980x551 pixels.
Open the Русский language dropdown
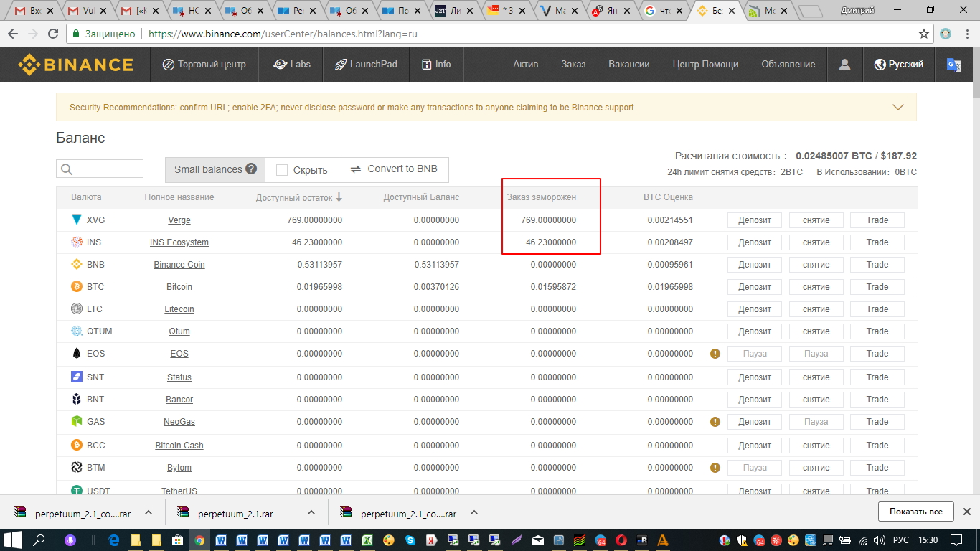[x=899, y=65]
